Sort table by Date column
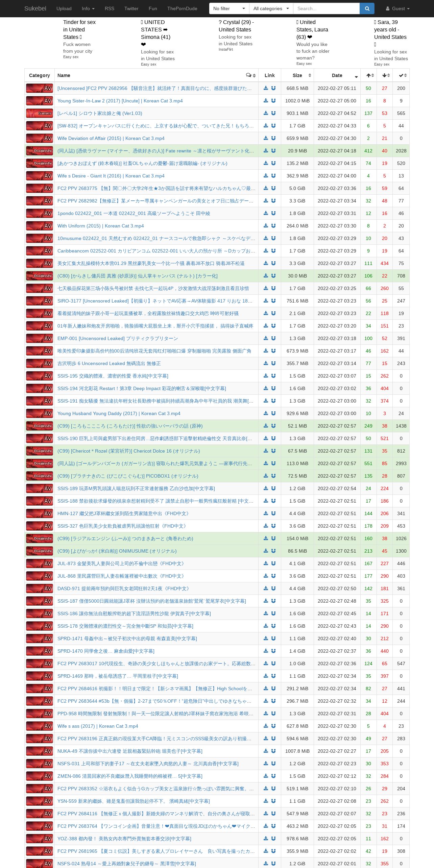This screenshot has width=434, height=868. coord(337,75)
